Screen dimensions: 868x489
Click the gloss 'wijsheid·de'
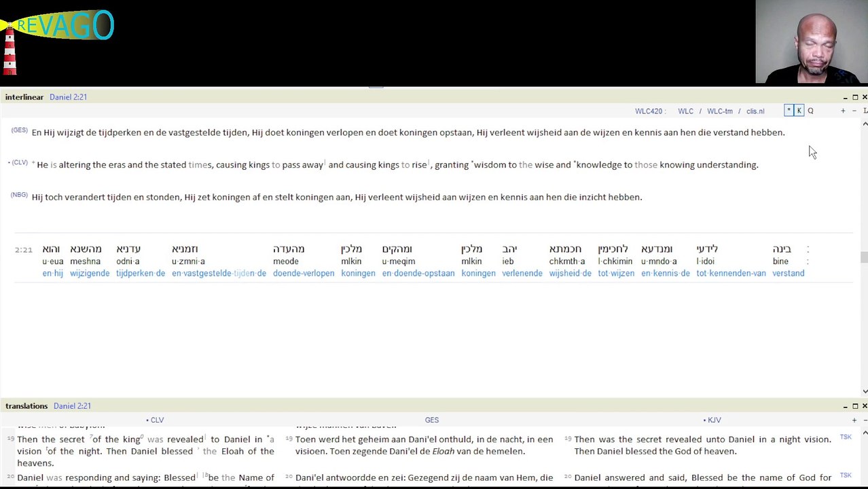[x=571, y=273]
